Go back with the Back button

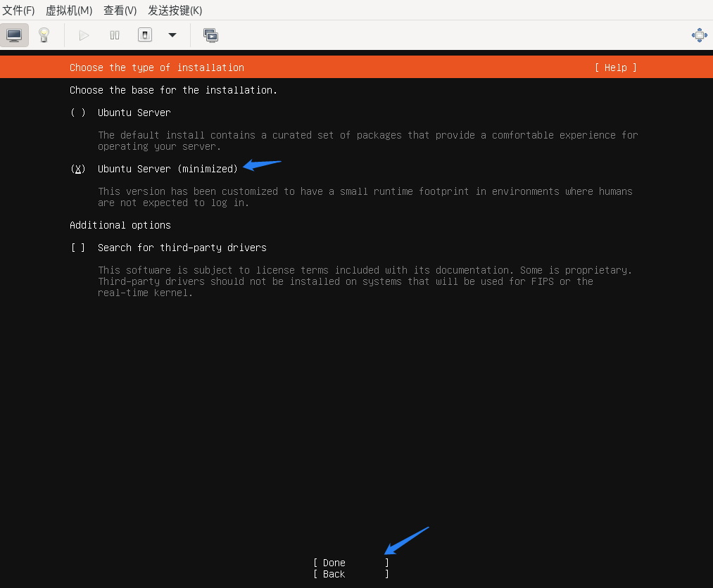(351, 574)
